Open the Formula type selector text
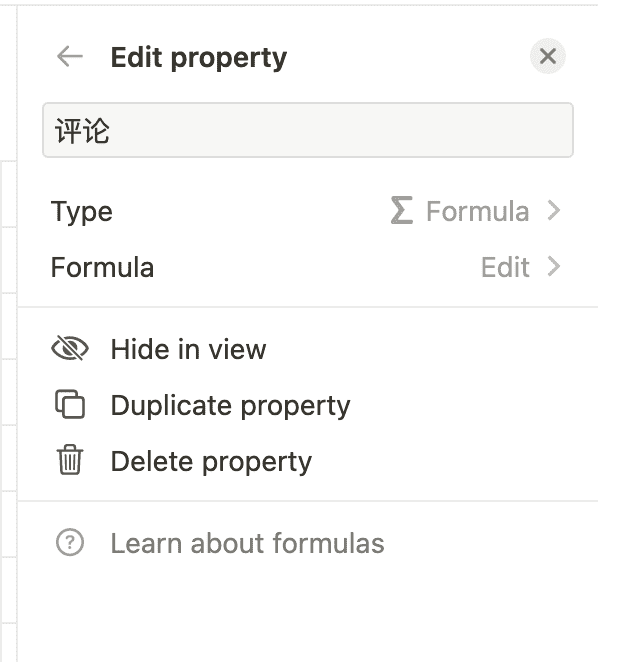628x662 pixels. 477,211
